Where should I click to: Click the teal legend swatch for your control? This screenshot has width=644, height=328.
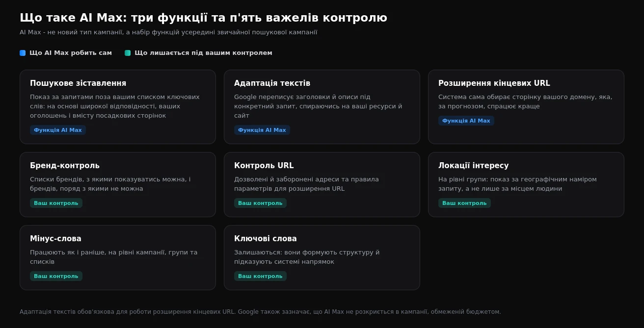(128, 53)
